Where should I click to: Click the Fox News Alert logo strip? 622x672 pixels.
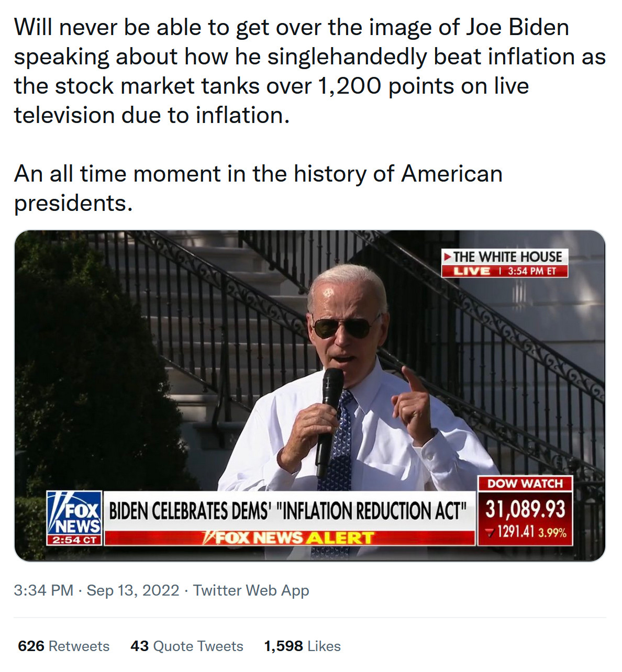289,537
